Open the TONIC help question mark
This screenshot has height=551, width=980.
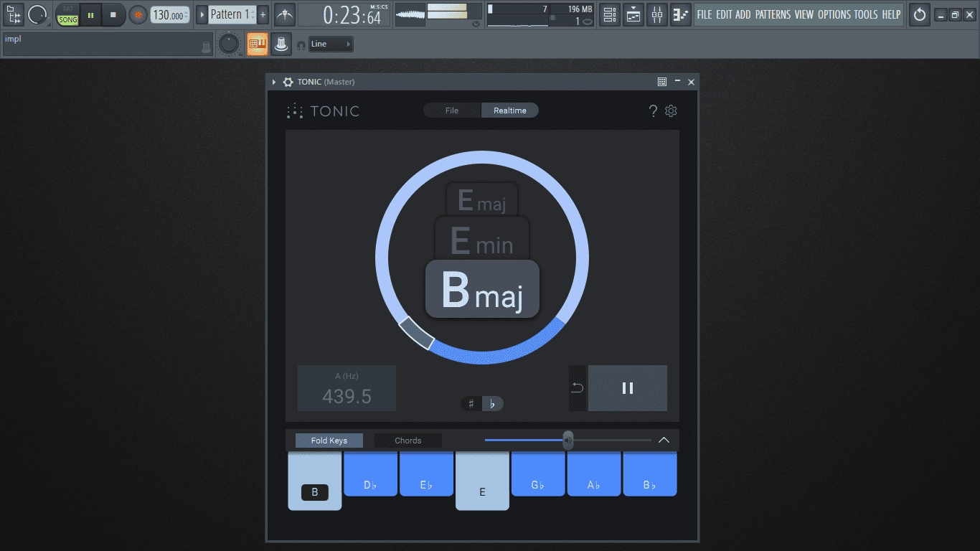653,110
